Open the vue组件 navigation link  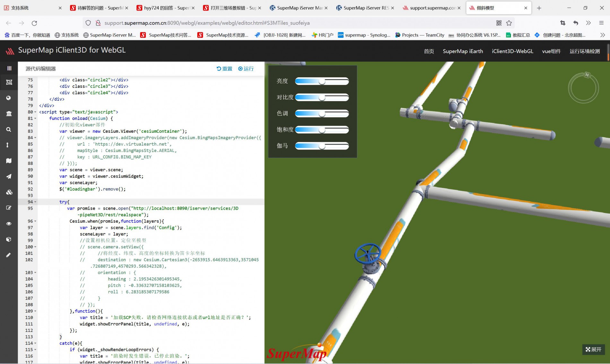coord(551,51)
